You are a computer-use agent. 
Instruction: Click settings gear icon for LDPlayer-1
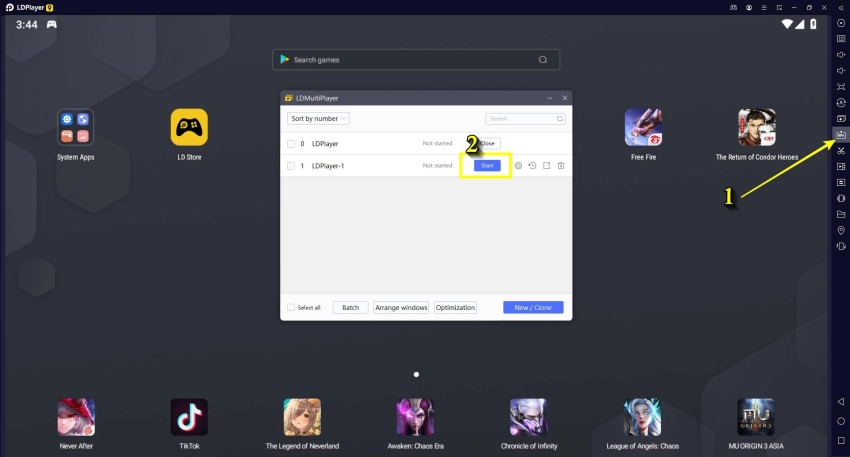coord(518,166)
